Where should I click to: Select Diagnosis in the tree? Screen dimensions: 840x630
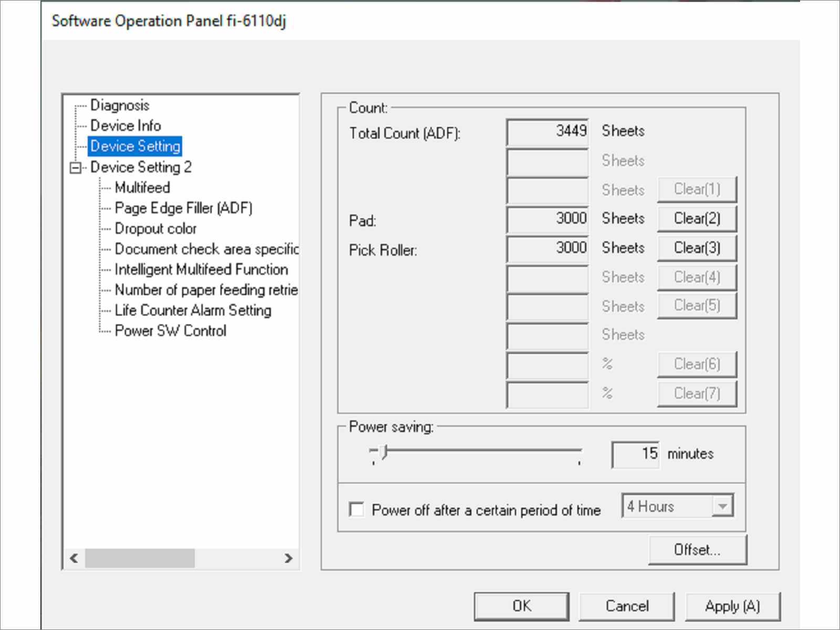(120, 105)
